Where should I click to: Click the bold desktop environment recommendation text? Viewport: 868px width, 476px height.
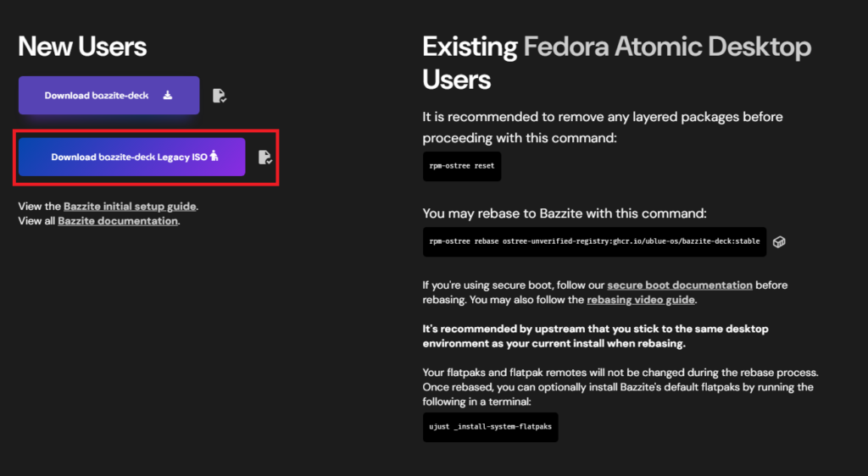(585, 335)
